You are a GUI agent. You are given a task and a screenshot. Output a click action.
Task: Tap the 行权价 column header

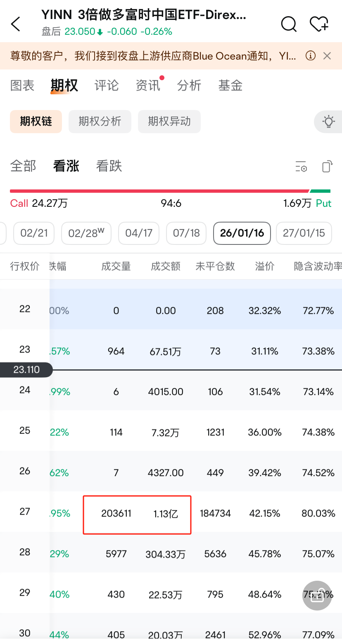point(25,266)
